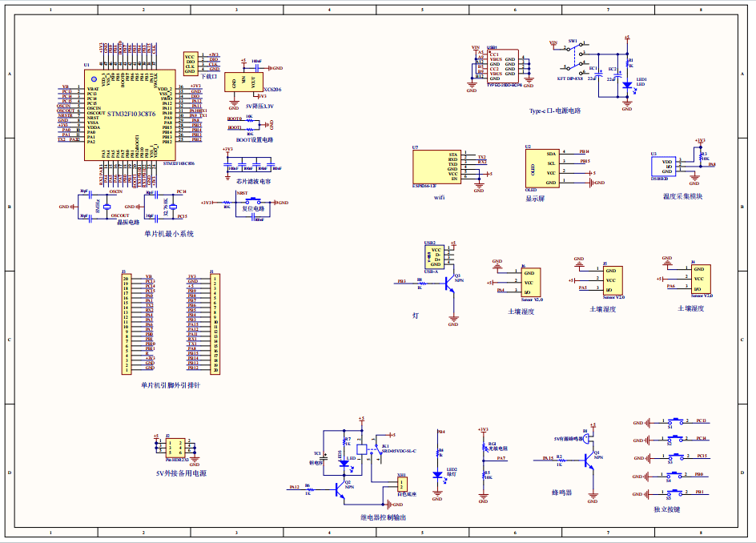This screenshot has height=543, width=756.
Task: Click the BOOT0 10K resistor symbol
Action: click(249, 121)
